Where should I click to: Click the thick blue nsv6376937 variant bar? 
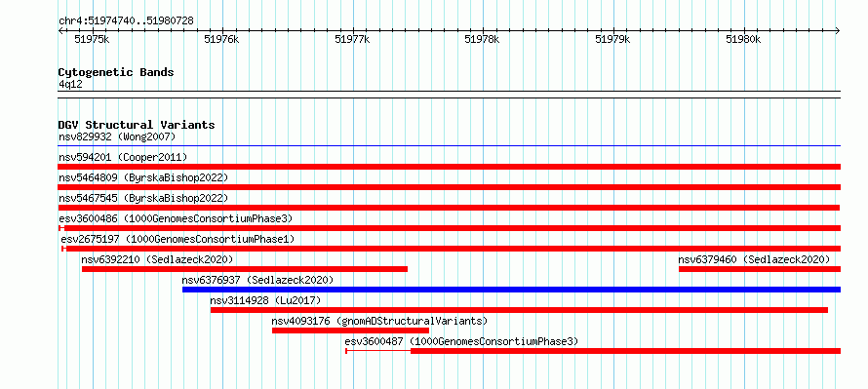(x=511, y=290)
